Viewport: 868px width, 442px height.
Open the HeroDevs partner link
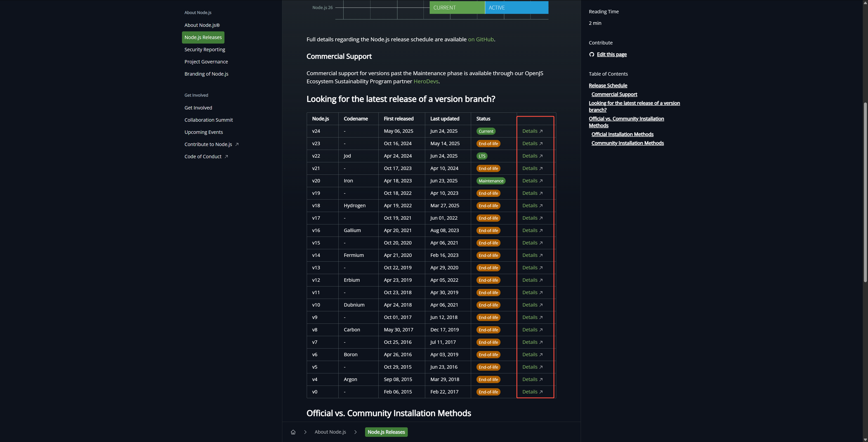point(426,81)
